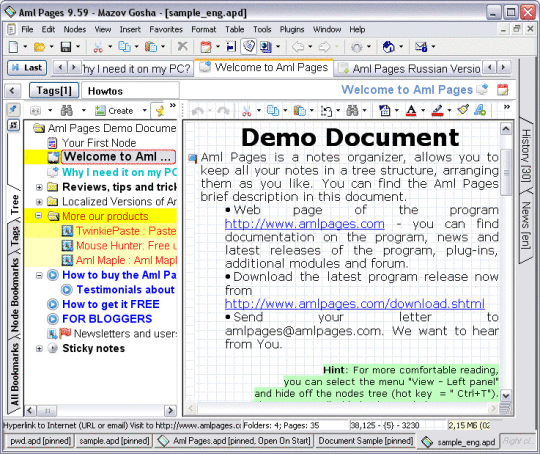This screenshot has height=454, width=540.
Task: Click the mail envelope icon in main toolbar
Action: [421, 47]
